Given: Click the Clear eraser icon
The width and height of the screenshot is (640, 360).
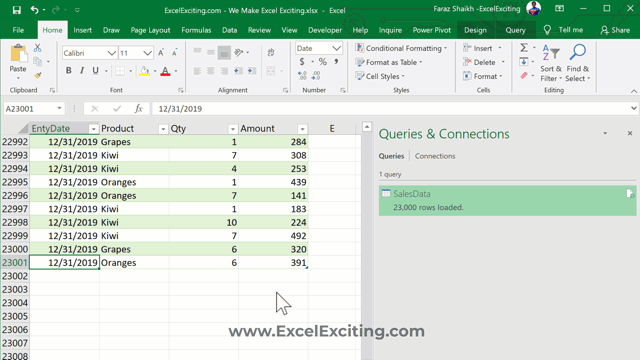Looking at the screenshot, I should pyautogui.click(x=524, y=76).
